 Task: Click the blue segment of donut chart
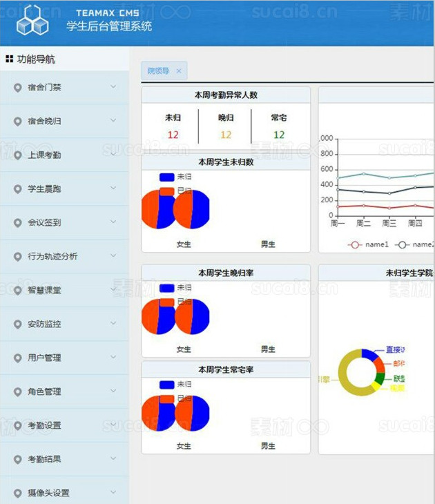pos(369,354)
